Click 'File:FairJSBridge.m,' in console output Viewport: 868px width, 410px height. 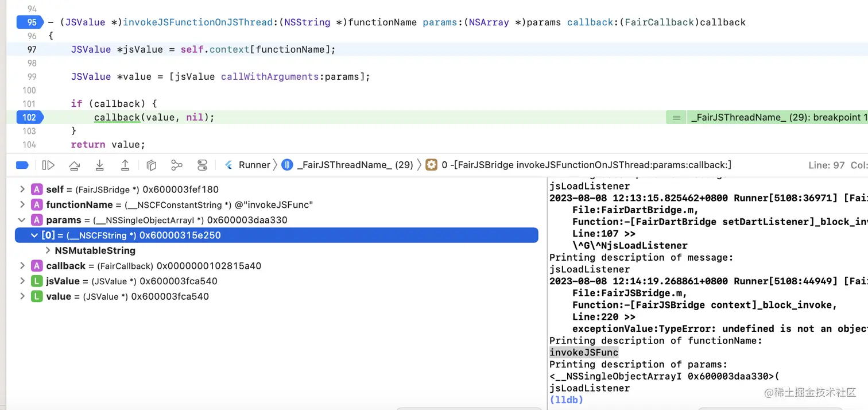click(x=630, y=293)
